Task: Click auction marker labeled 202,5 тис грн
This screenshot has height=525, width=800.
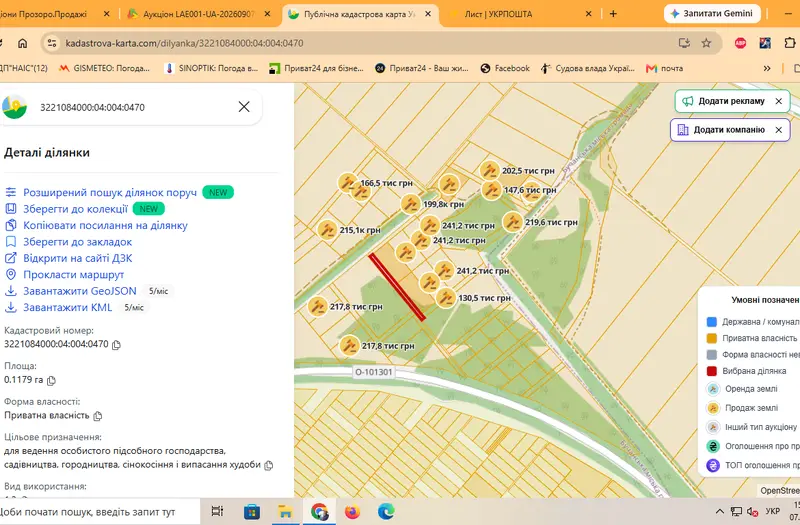Action: [489, 170]
